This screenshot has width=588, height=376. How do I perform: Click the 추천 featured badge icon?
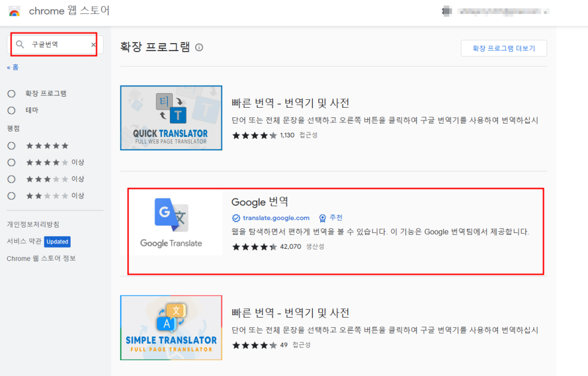323,218
